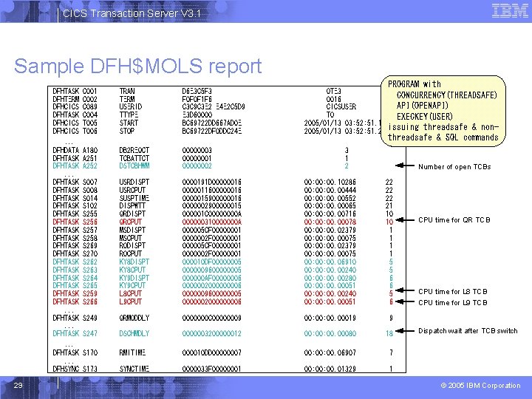Image resolution: width=532 pixels, height=399 pixels.
Task: Click the 'KY8CPUT' field name
Action: (x=133, y=270)
